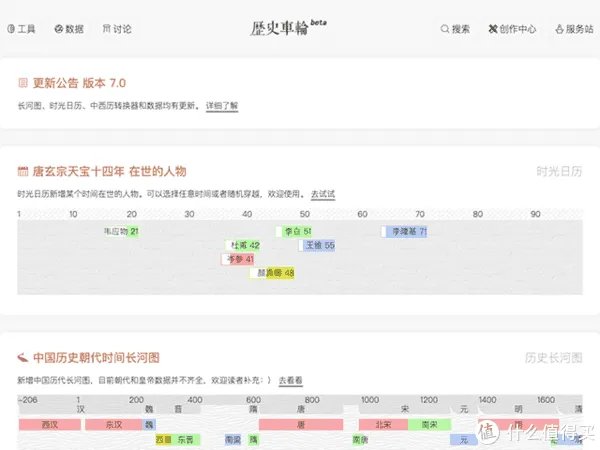Click the 历史长河图 label
Viewport: 600px width, 450px height.
[554, 358]
